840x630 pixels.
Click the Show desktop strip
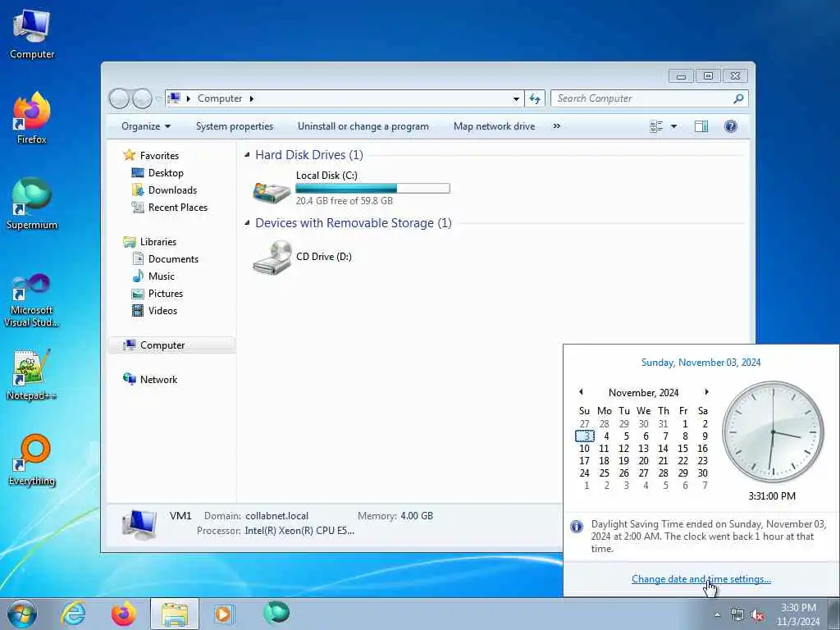point(834,614)
